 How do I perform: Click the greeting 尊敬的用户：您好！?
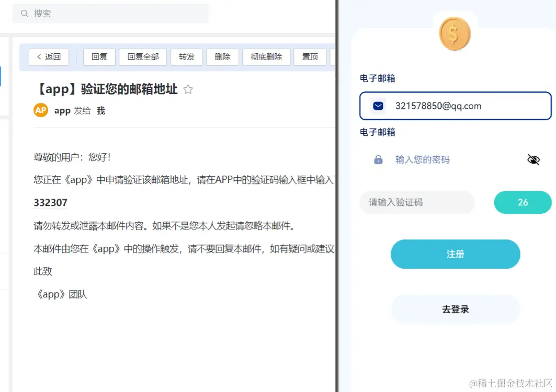tap(72, 157)
